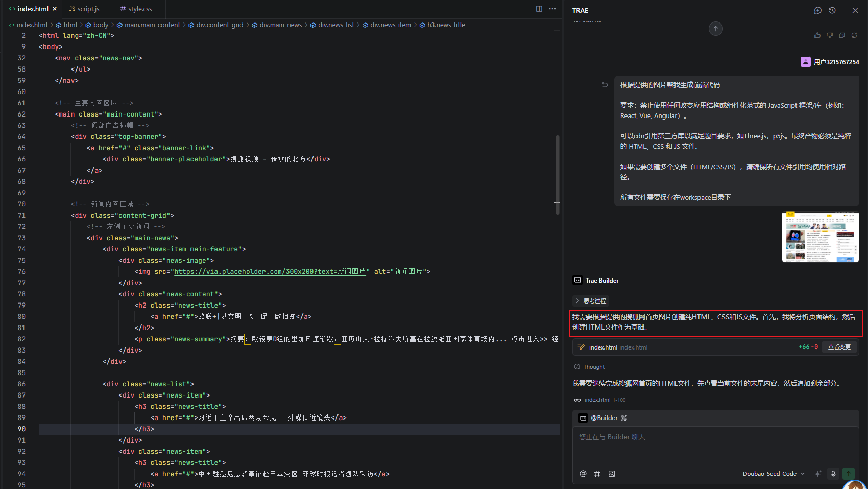Switch to the script.js tab
This screenshot has width=868, height=489.
click(x=84, y=9)
